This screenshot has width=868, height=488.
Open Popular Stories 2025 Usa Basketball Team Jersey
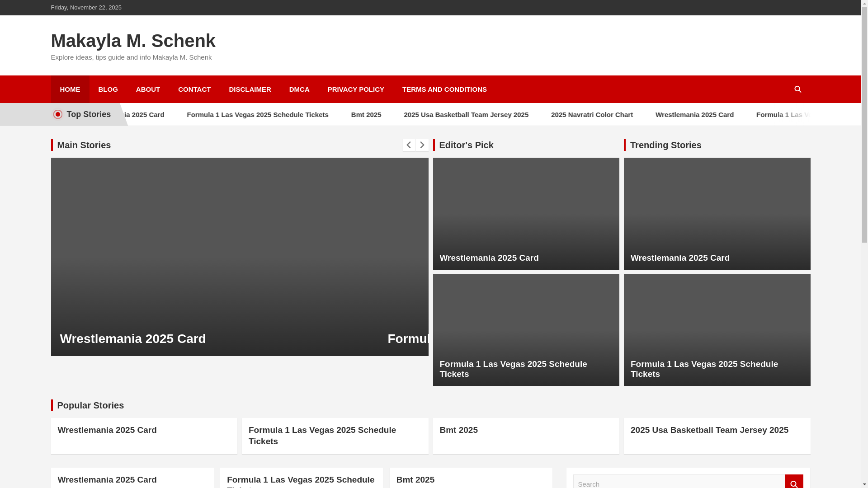pyautogui.click(x=709, y=430)
